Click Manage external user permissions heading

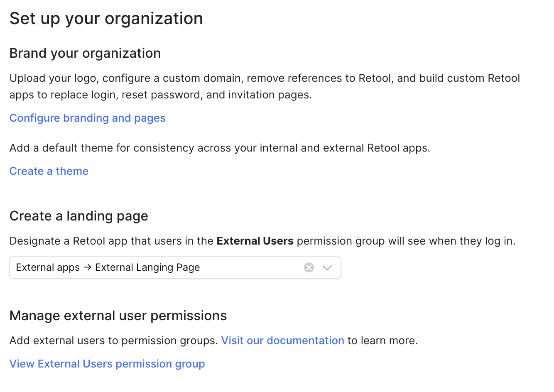pyautogui.click(x=118, y=316)
